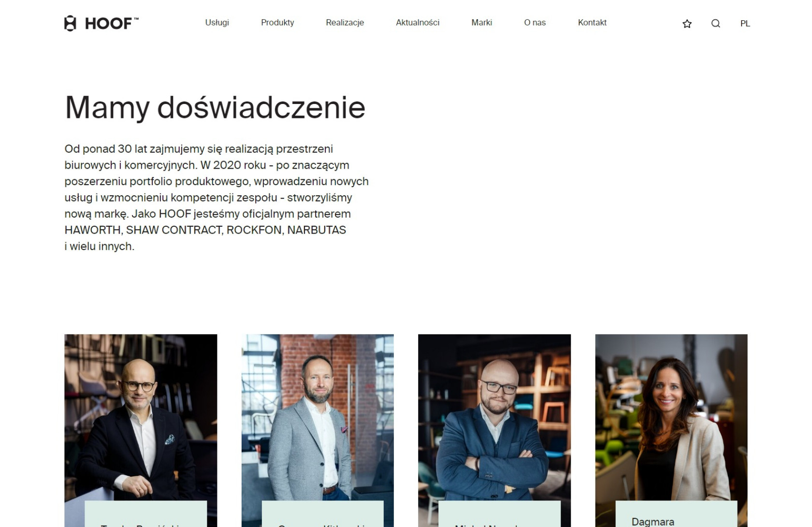
Task: Click the first team member name card
Action: point(146,514)
